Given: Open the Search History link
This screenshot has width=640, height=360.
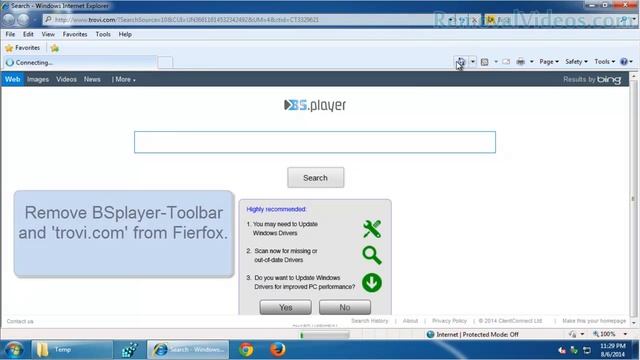Looking at the screenshot, I should click(369, 321).
